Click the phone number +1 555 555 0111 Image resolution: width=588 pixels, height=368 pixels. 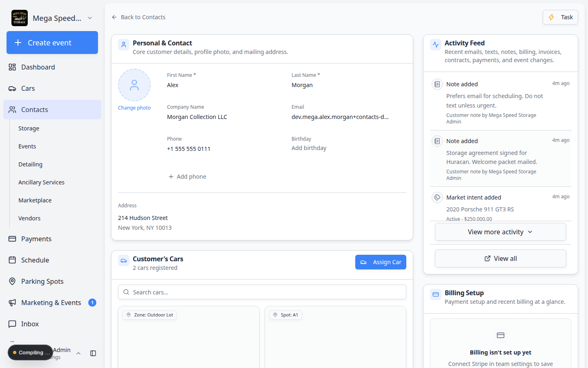[189, 149]
